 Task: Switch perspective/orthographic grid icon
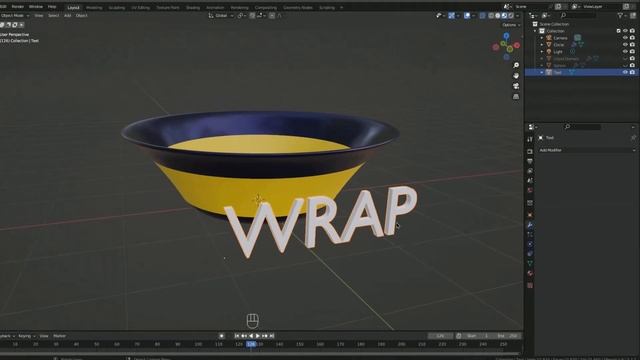516,97
